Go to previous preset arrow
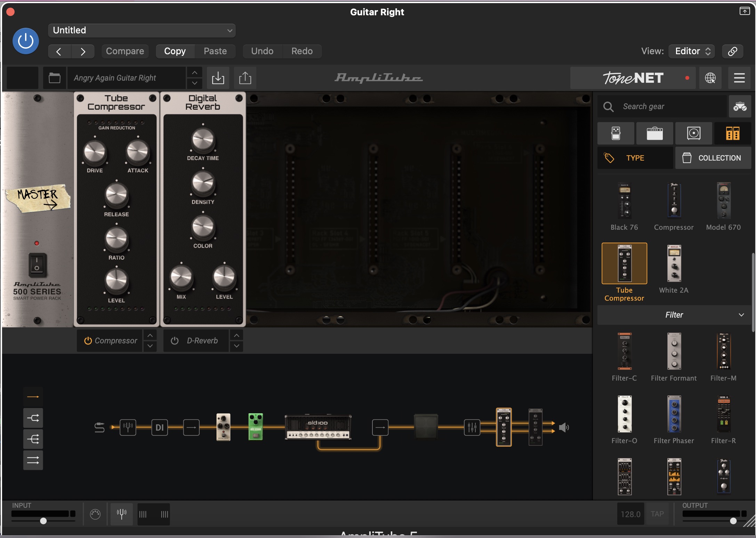This screenshot has width=756, height=538. pyautogui.click(x=59, y=51)
